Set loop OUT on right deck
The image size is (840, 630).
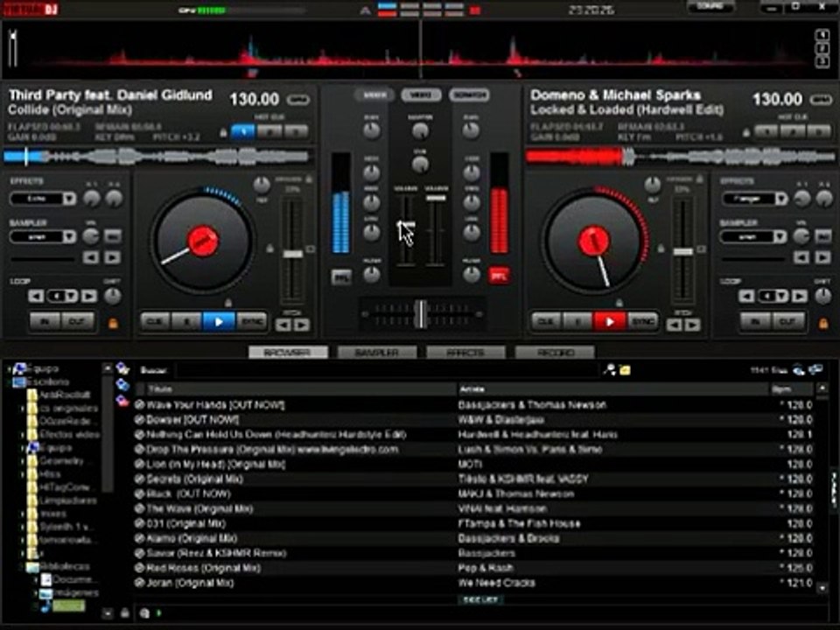[x=788, y=322]
